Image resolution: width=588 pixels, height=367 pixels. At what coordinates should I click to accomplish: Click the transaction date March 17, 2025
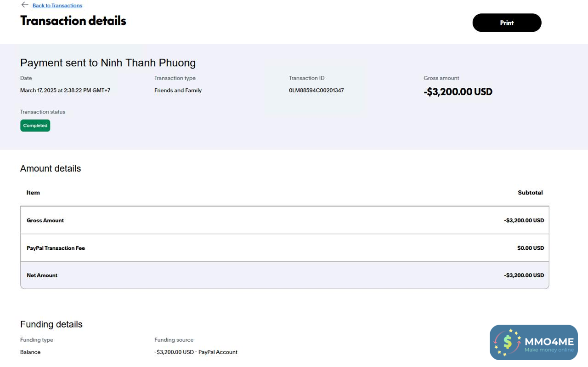(x=65, y=90)
